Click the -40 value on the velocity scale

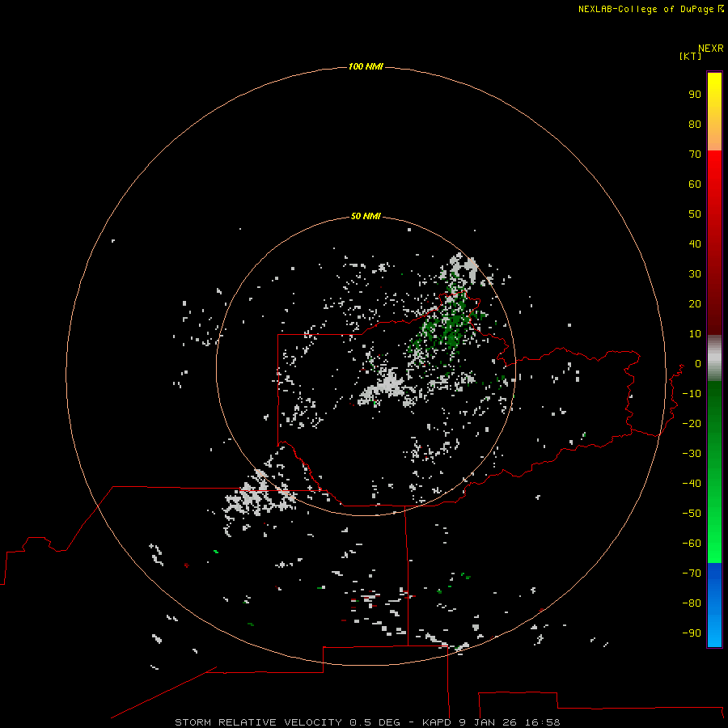692,484
